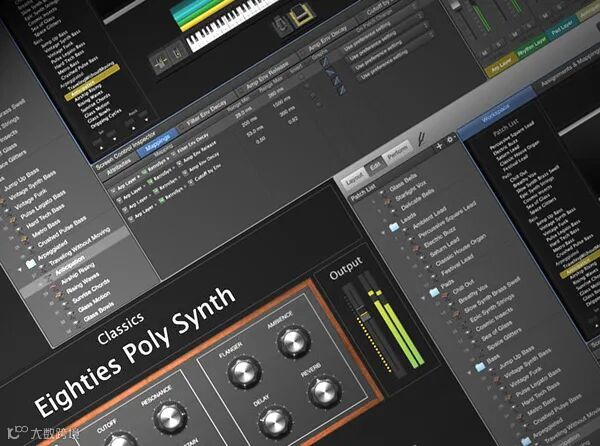Select Classic House Organ in right Patch List
The height and width of the screenshot is (446, 600).
461,251
